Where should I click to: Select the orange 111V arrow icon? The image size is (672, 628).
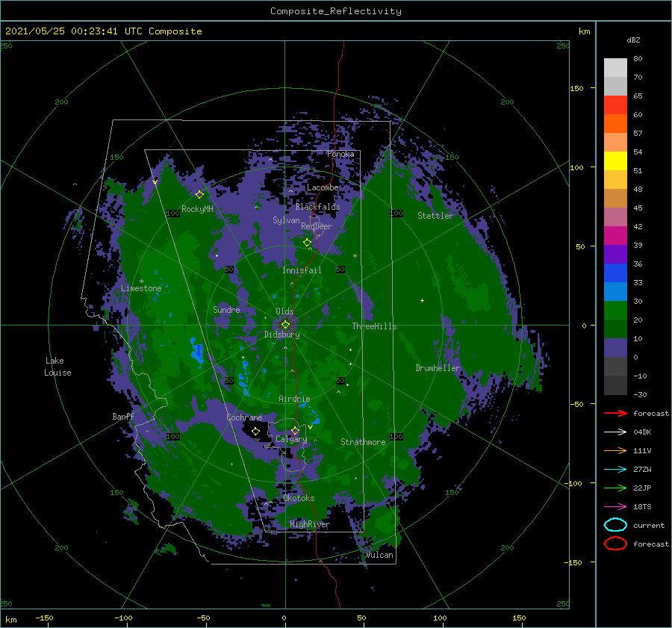click(x=615, y=450)
